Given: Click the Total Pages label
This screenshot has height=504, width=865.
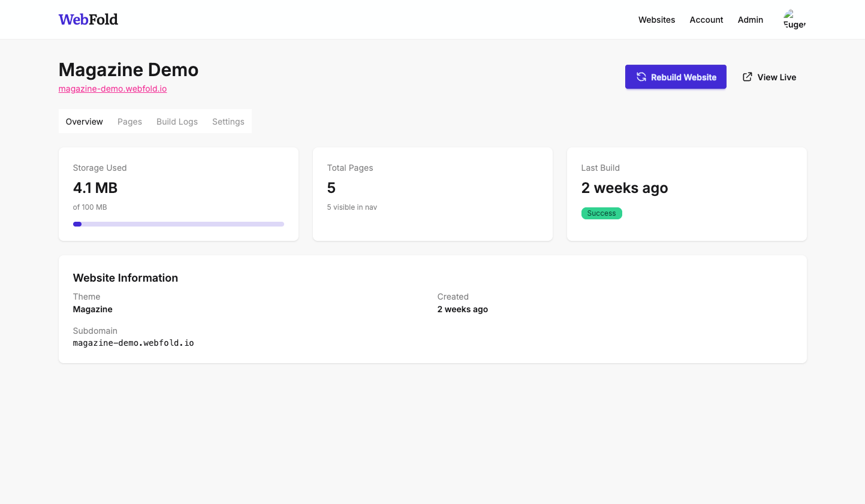Looking at the screenshot, I should click(x=350, y=168).
